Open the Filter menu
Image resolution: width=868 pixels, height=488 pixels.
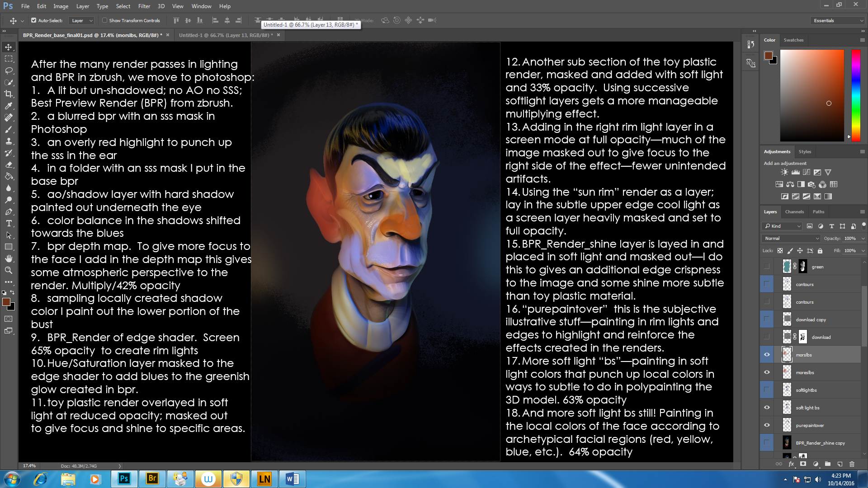click(144, 6)
